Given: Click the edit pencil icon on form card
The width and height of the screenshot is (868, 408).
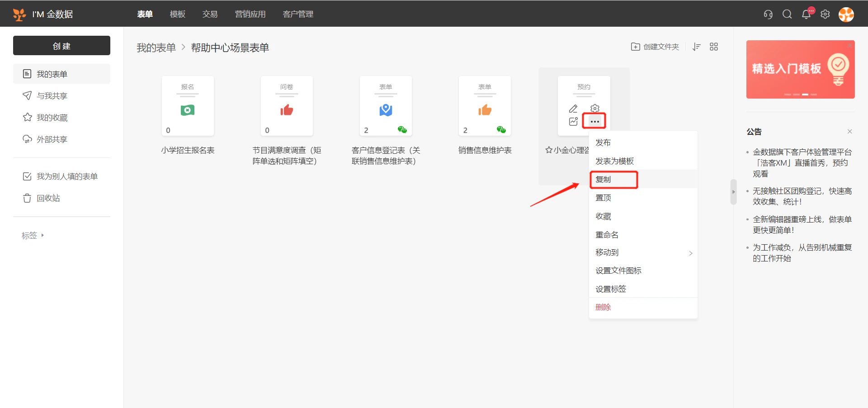Looking at the screenshot, I should tap(573, 109).
